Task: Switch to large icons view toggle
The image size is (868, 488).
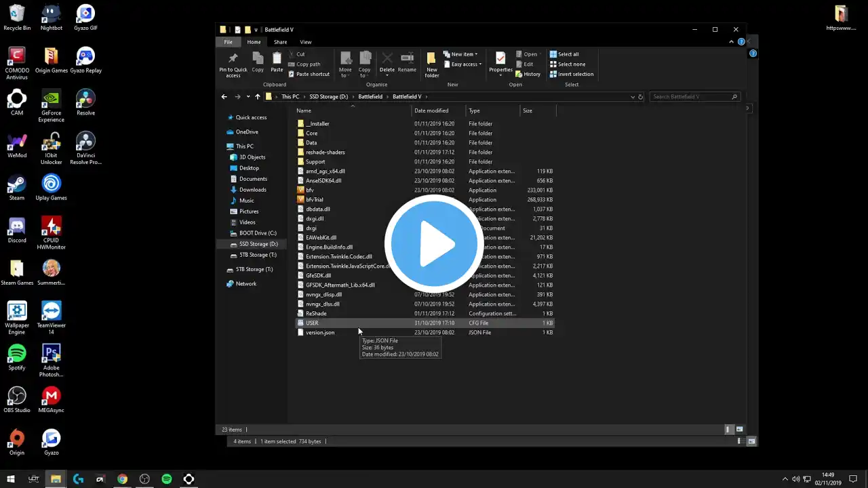Action: [x=739, y=429]
